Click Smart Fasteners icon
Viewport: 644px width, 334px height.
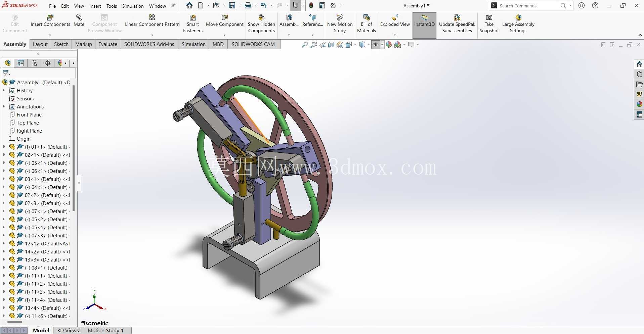click(193, 23)
